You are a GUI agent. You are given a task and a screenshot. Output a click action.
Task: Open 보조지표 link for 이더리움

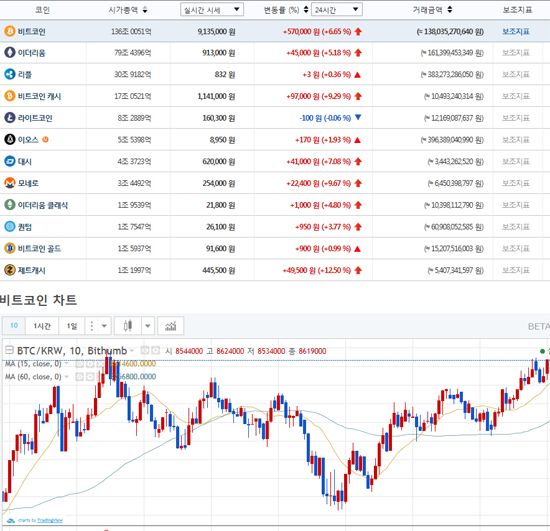tap(516, 53)
